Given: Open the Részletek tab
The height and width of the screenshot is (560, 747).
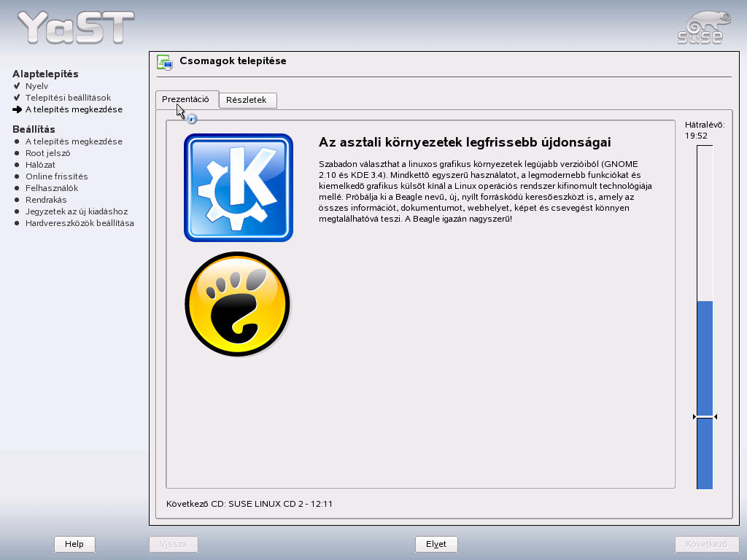Looking at the screenshot, I should (248, 100).
